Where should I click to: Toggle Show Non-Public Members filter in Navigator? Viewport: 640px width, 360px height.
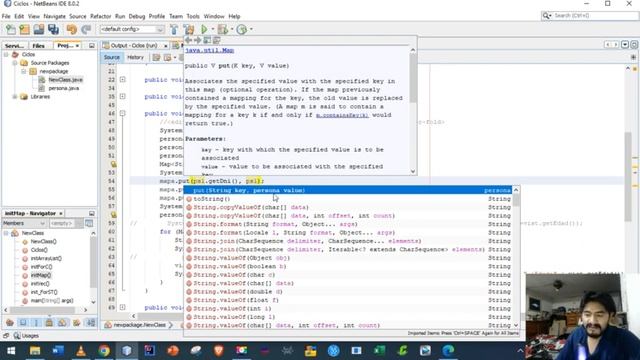tap(49, 323)
